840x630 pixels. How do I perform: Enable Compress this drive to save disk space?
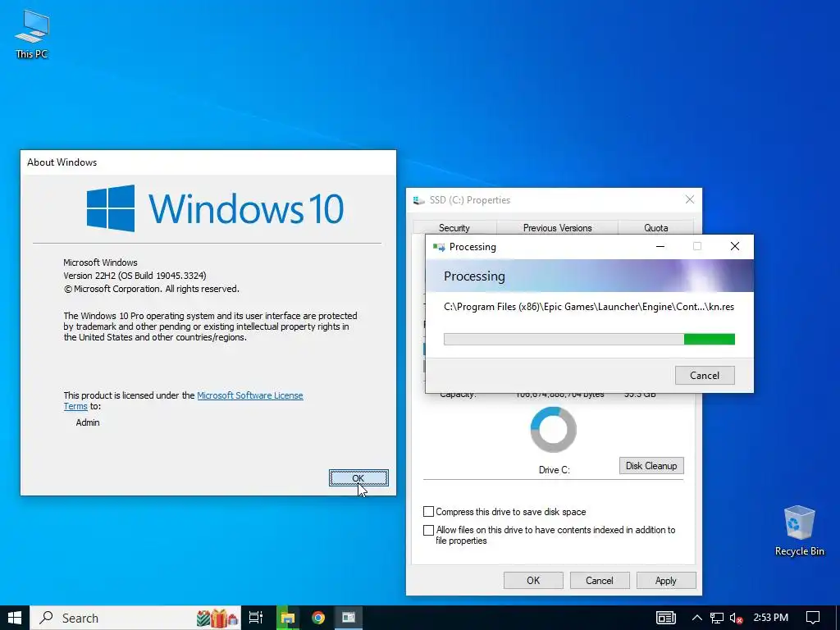coord(428,512)
